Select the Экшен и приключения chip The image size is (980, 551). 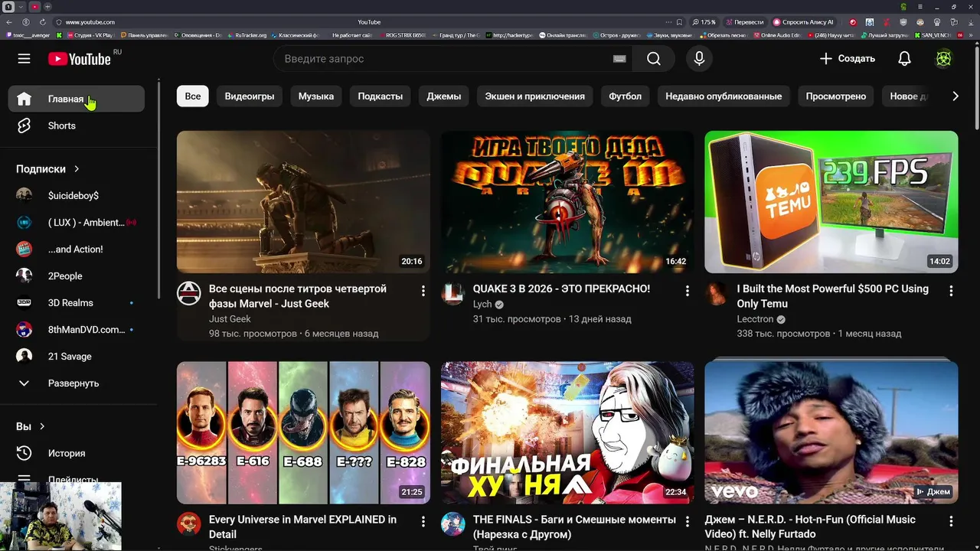535,96
